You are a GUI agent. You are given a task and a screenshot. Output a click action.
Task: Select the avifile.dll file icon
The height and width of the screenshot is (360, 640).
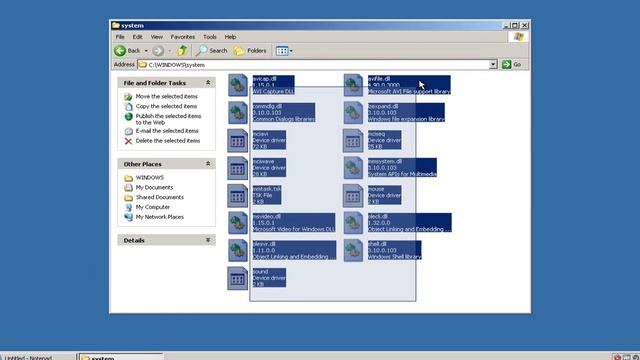tap(353, 85)
